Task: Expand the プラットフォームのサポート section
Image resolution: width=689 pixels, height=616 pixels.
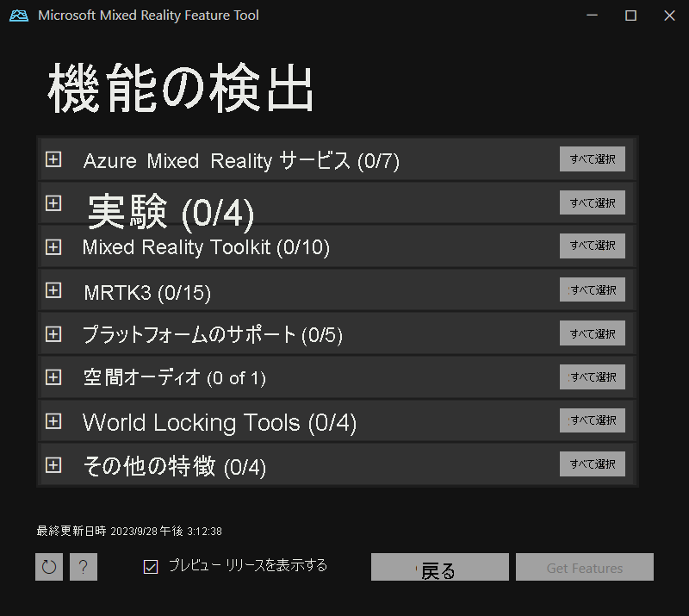Action: pyautogui.click(x=53, y=333)
